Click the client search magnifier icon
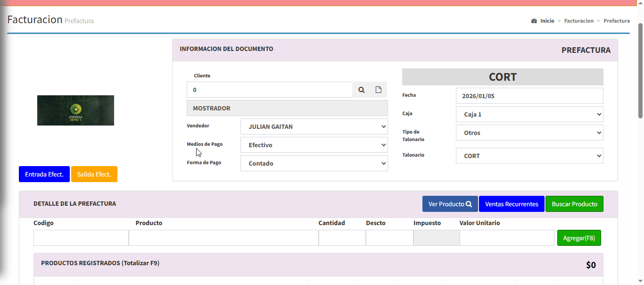Viewport: 644px width, 285px height. pos(361,90)
